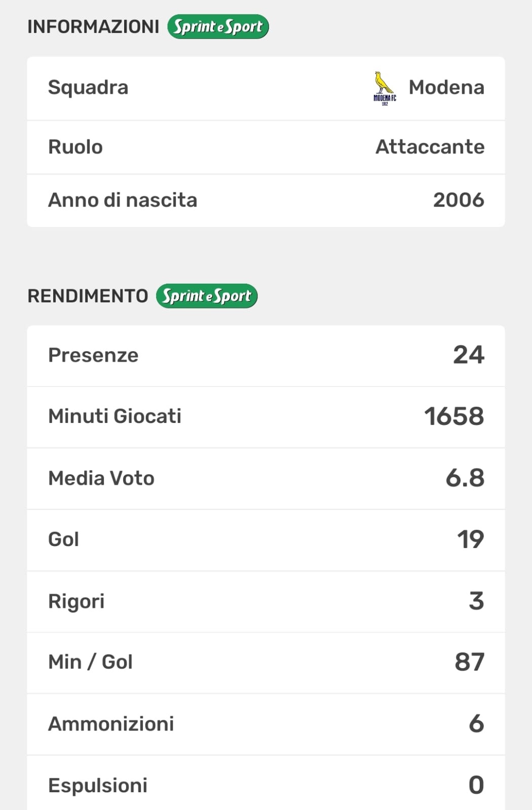Select the Min / Gol value 87
The width and height of the screenshot is (532, 810).
469,662
